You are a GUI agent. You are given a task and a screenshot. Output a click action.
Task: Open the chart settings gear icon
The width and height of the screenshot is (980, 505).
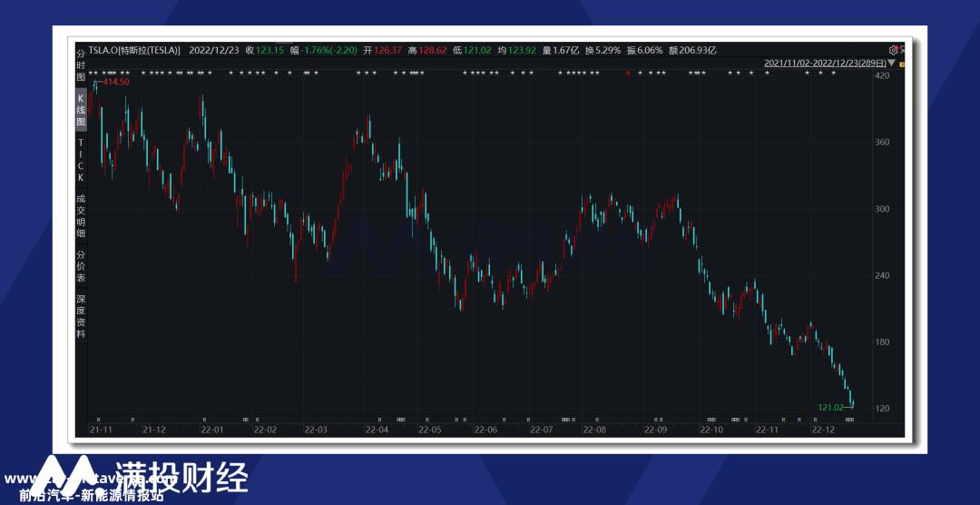click(893, 50)
